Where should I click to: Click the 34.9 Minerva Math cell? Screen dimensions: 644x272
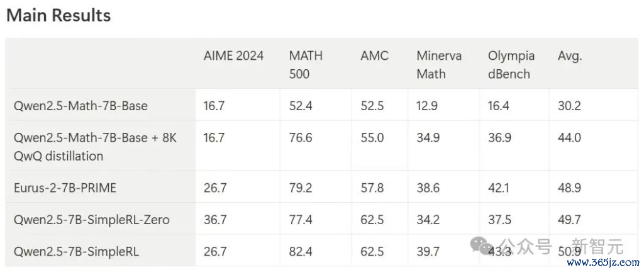pyautogui.click(x=428, y=138)
